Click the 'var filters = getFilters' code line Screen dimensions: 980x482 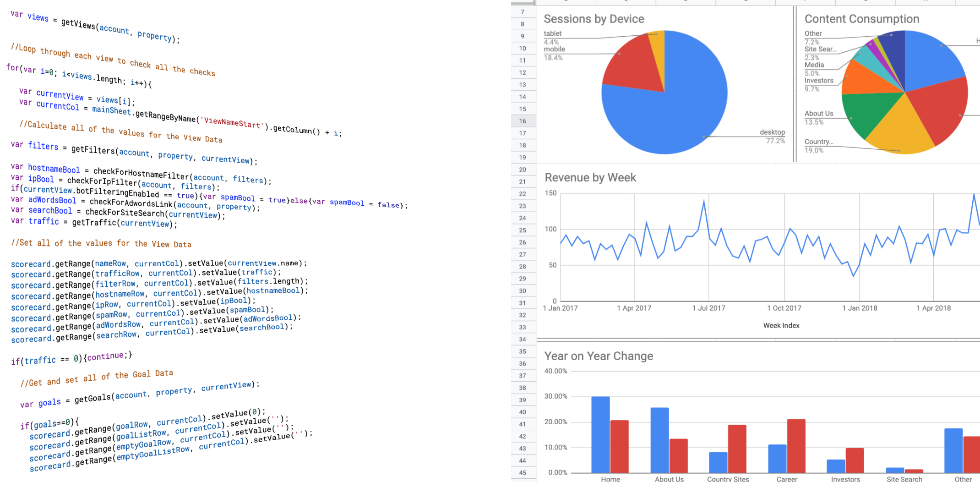pyautogui.click(x=134, y=153)
